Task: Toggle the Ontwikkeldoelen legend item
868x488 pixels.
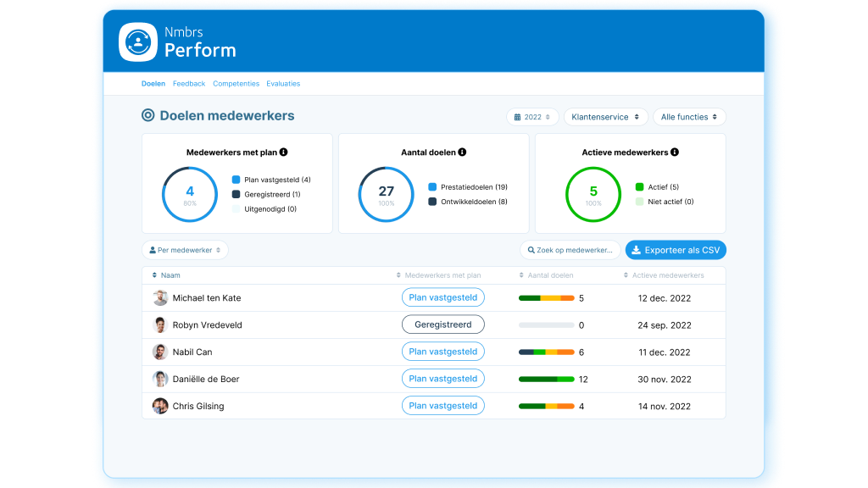Action: (x=475, y=202)
